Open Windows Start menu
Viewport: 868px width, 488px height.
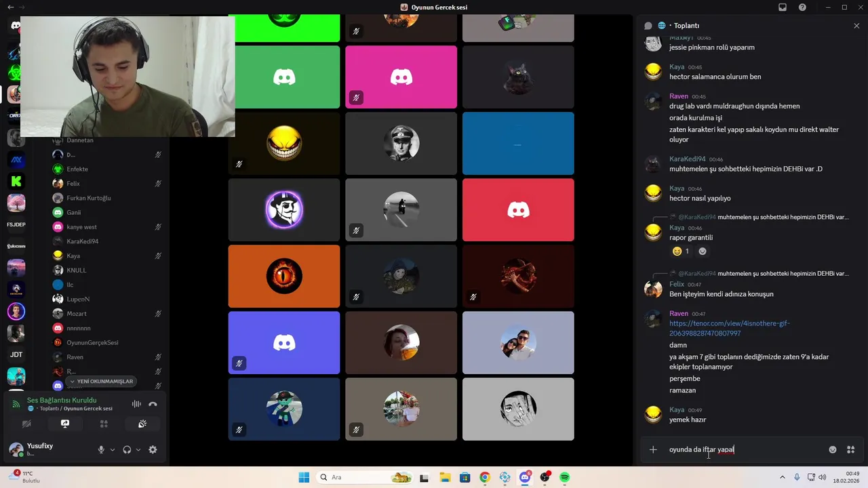click(x=304, y=477)
